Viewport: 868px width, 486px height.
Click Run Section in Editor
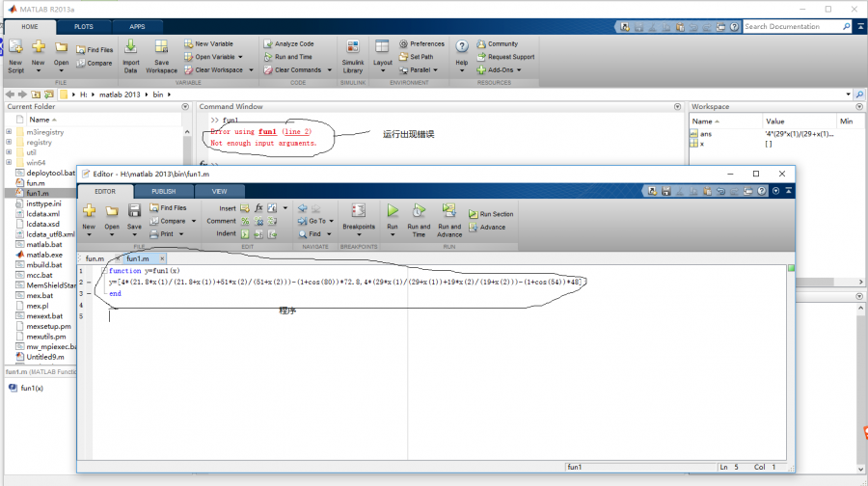point(491,214)
